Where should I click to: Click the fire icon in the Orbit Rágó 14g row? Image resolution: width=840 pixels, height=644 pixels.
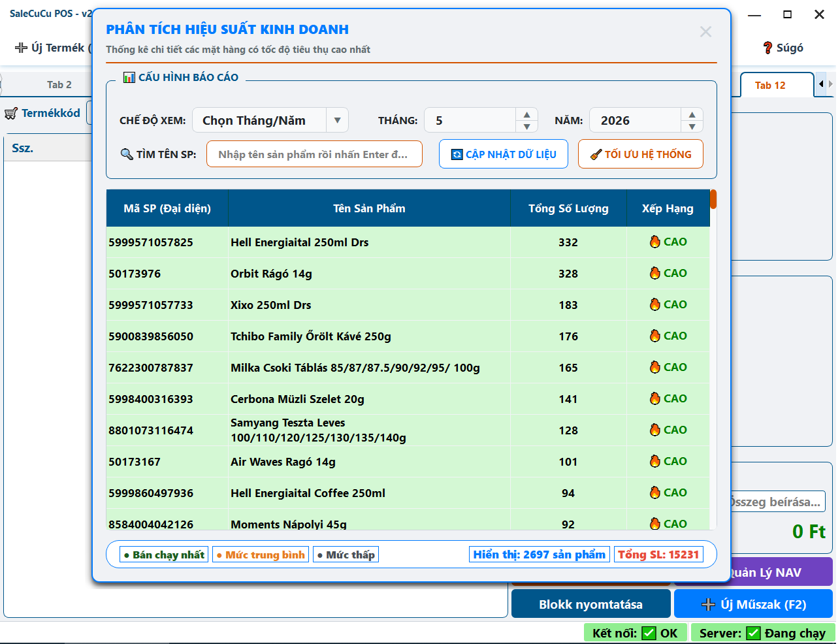655,273
